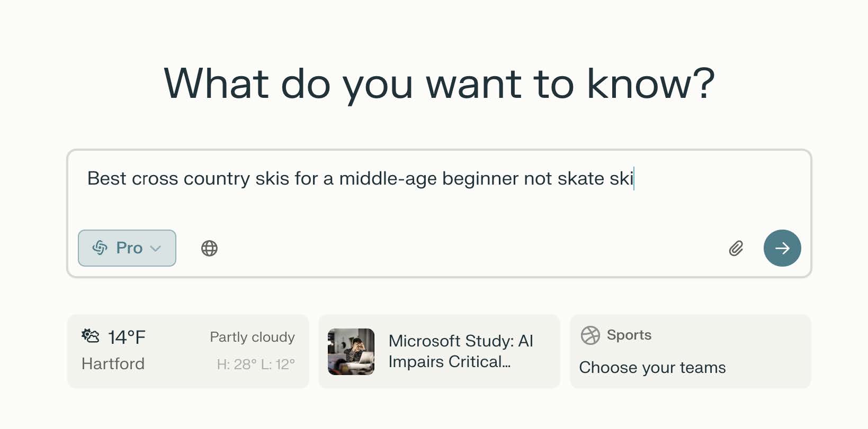This screenshot has height=429, width=868.
Task: Click the globe web search icon
Action: tap(209, 248)
